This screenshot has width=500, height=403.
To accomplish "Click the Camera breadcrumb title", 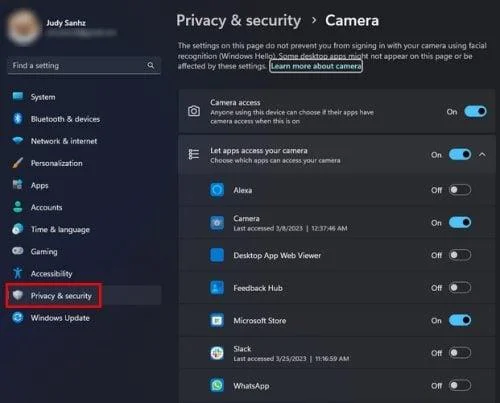I will (352, 21).
